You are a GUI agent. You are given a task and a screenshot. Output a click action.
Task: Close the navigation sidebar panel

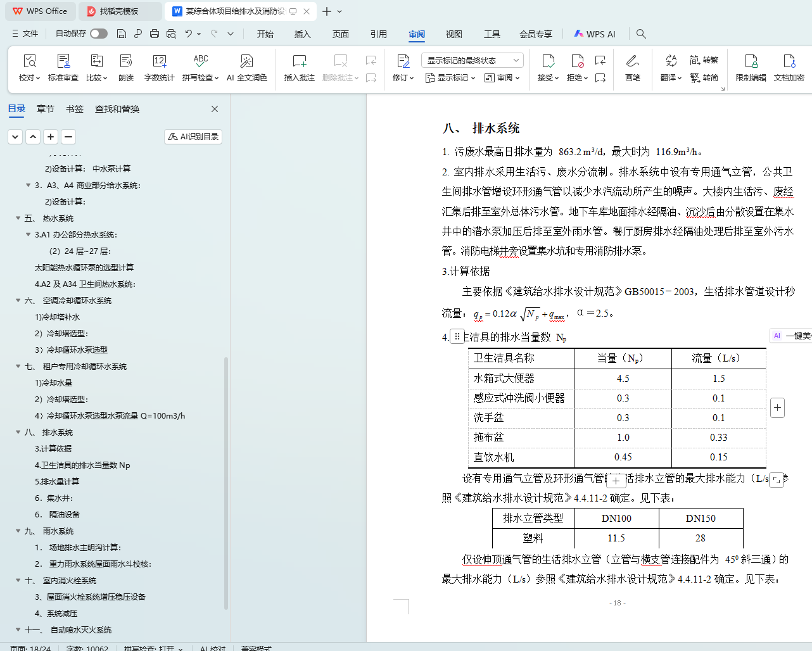pos(215,109)
